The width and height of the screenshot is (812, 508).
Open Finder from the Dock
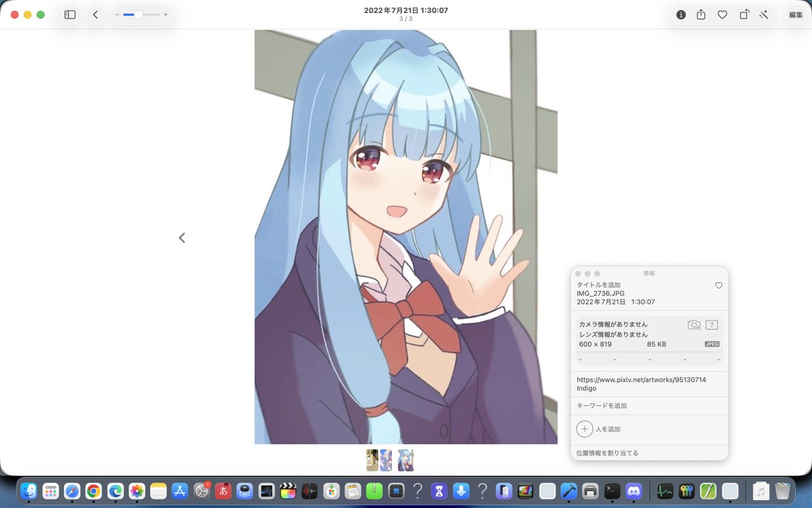point(28,490)
